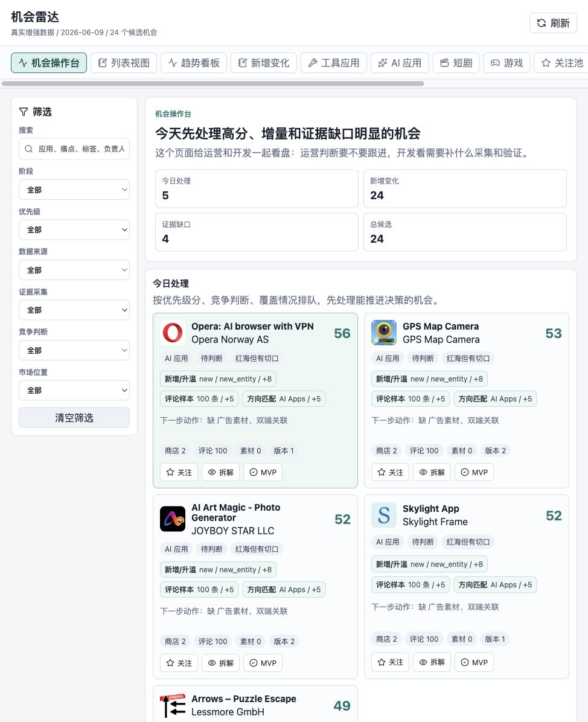Click the Opera app icon
The width and height of the screenshot is (588, 722).
[173, 333]
